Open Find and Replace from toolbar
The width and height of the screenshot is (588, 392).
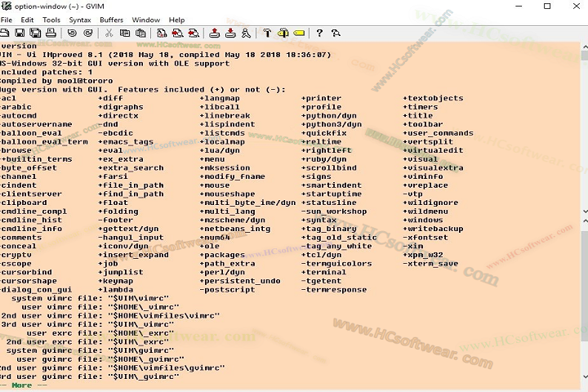[x=162, y=33]
